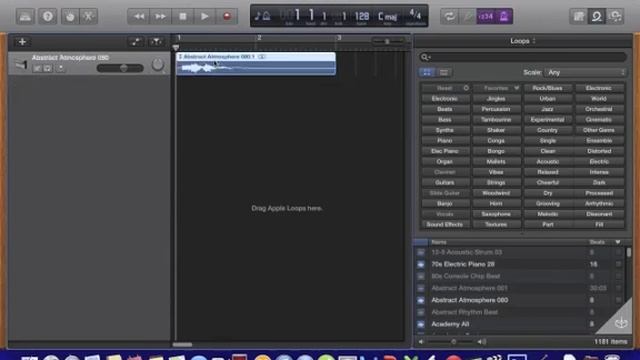Viewport: 640px width, 360px height.
Task: Mark 70s Electric Piano 28 as favorite
Action: click(618, 264)
